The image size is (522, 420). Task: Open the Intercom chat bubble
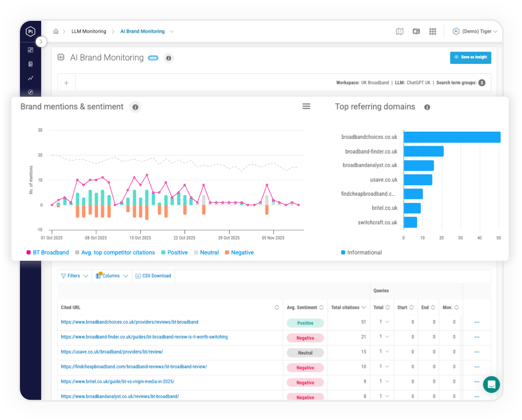[492, 384]
